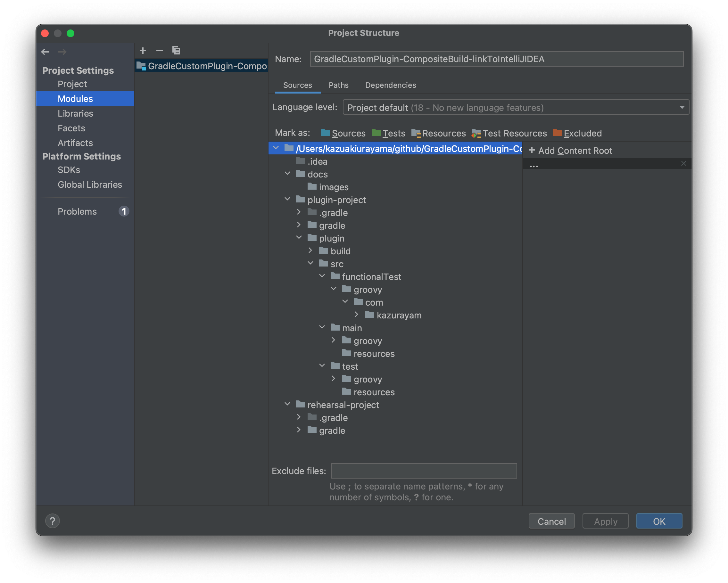
Task: Expand gradle folder under rehearsal-project
Action: click(x=299, y=430)
